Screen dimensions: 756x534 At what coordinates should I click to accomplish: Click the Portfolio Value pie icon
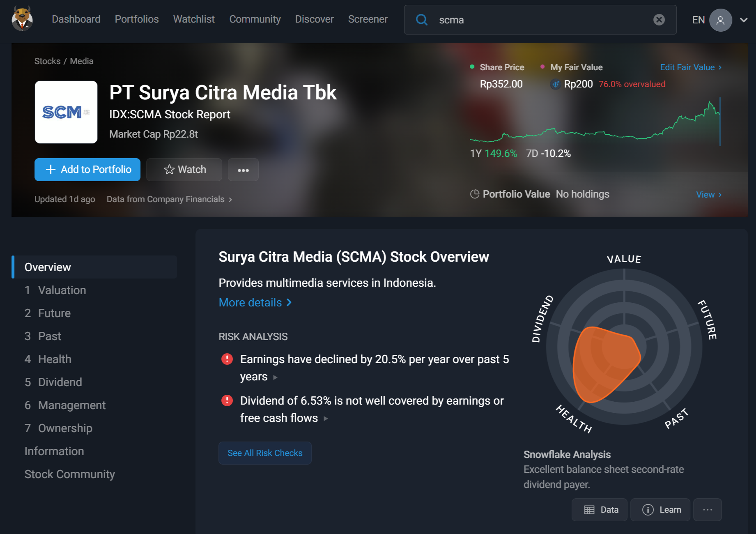[x=475, y=194]
